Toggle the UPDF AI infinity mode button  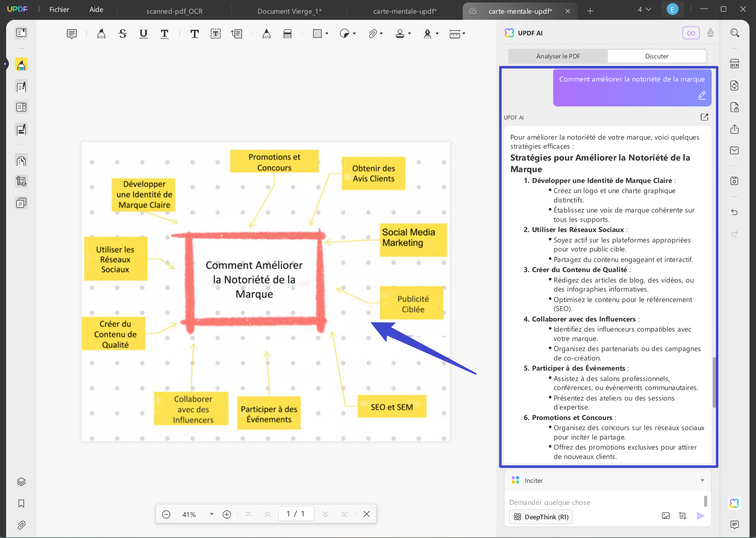point(691,33)
